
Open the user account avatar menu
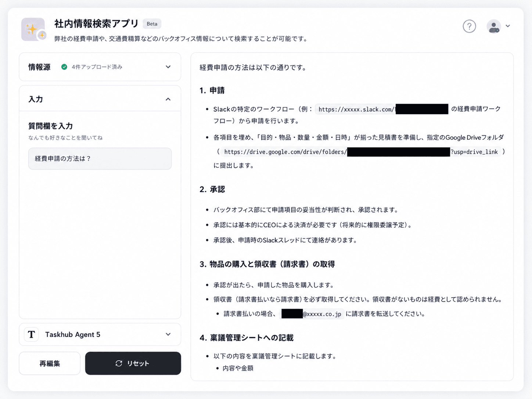pyautogui.click(x=493, y=26)
